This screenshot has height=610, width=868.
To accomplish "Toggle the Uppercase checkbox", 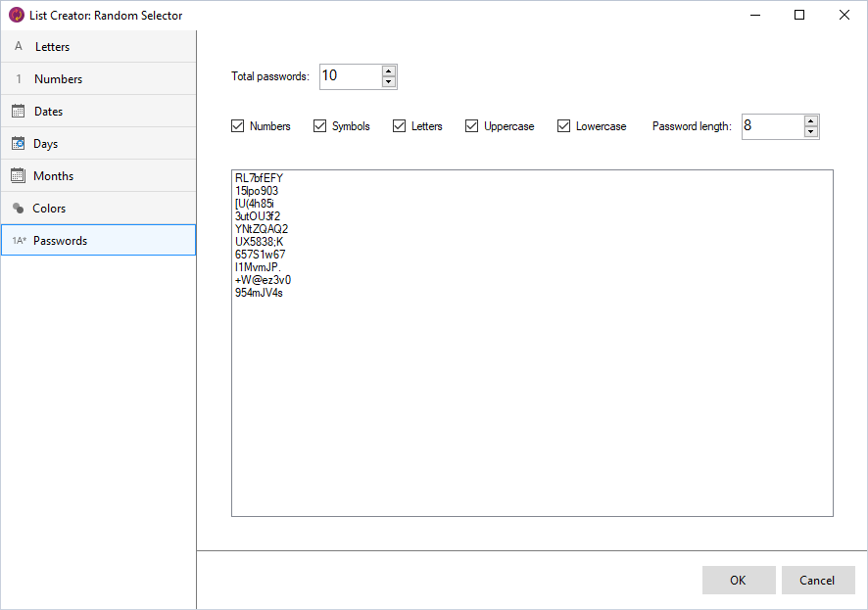I will [x=471, y=126].
